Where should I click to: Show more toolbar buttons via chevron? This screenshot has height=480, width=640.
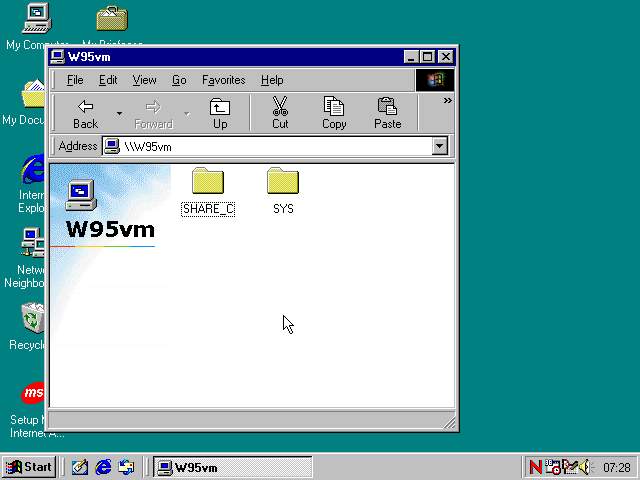(x=447, y=100)
